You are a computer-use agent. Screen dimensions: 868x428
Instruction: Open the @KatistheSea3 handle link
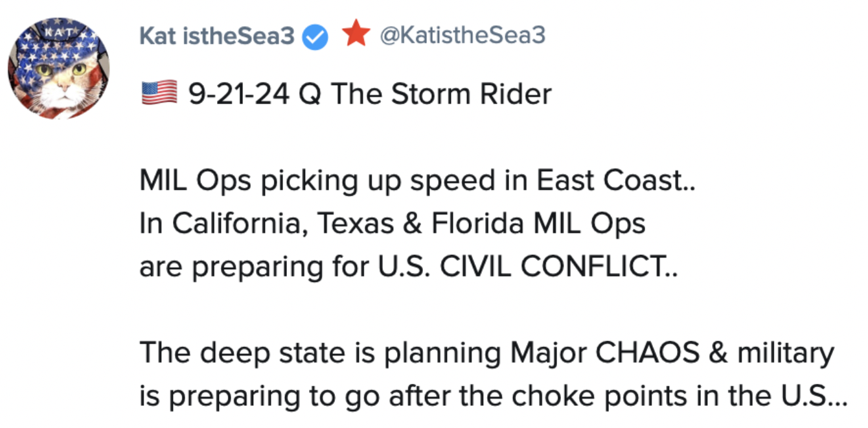point(463,36)
